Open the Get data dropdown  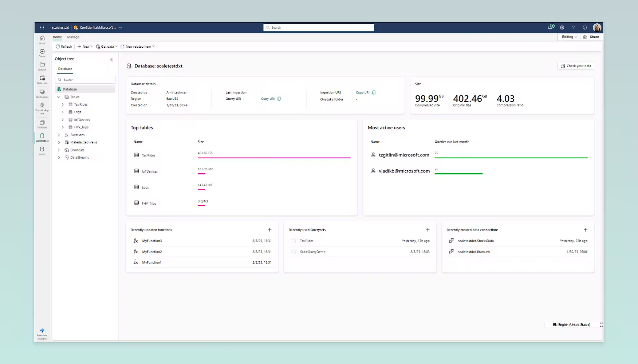click(x=107, y=47)
